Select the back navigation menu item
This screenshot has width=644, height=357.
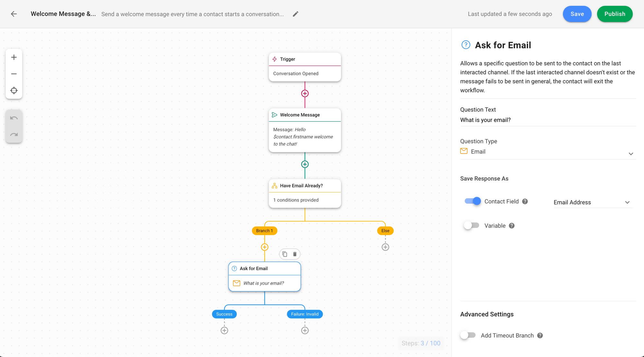[x=14, y=14]
